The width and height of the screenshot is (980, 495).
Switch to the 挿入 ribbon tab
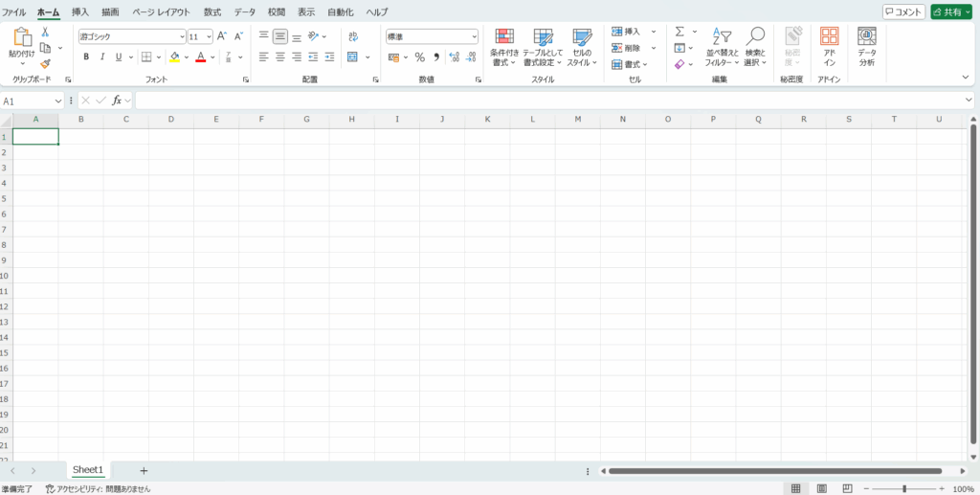80,11
